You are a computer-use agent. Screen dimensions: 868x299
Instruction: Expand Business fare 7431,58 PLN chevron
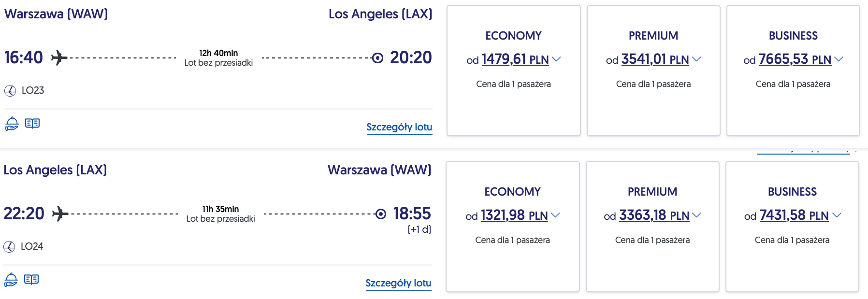click(837, 215)
